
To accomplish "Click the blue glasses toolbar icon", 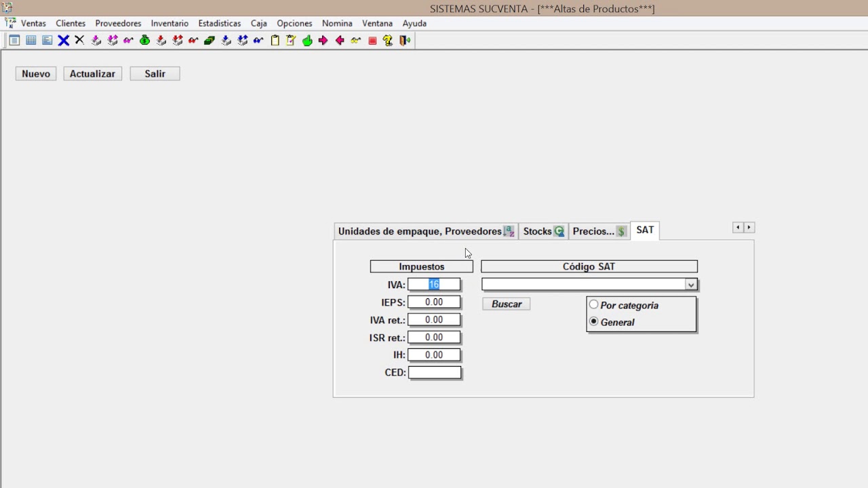I will pos(258,41).
